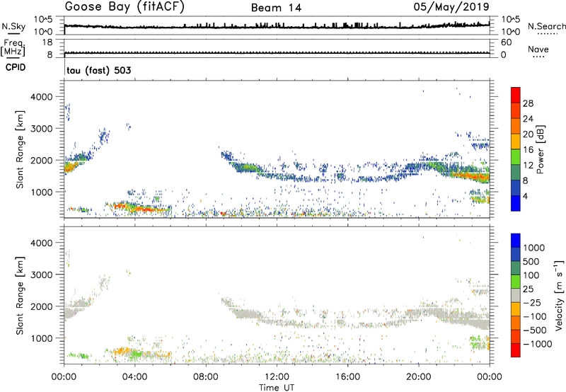The height and width of the screenshot is (392, 566).
Task: Click the 'Velocity [m s-1]' color bar label
Action: point(559,295)
